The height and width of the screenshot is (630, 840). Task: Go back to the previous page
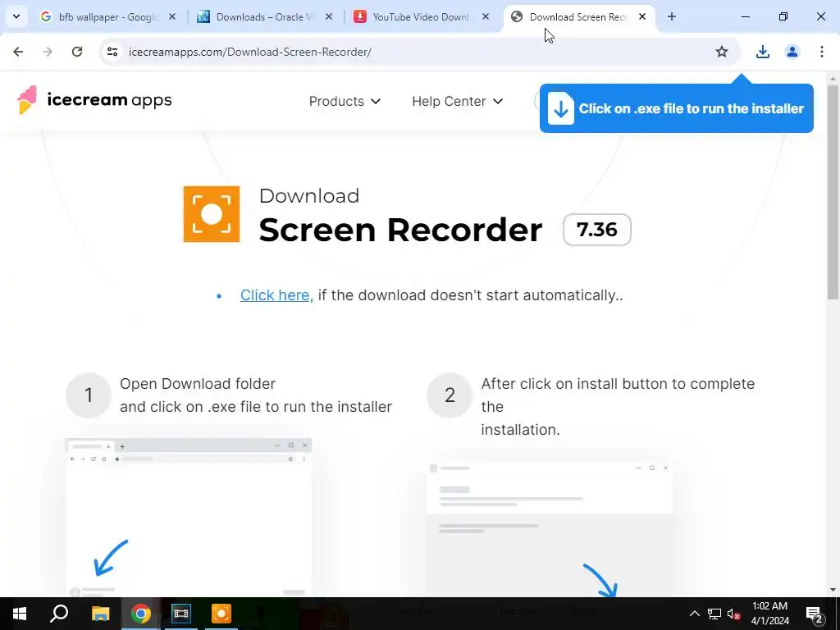pos(18,52)
